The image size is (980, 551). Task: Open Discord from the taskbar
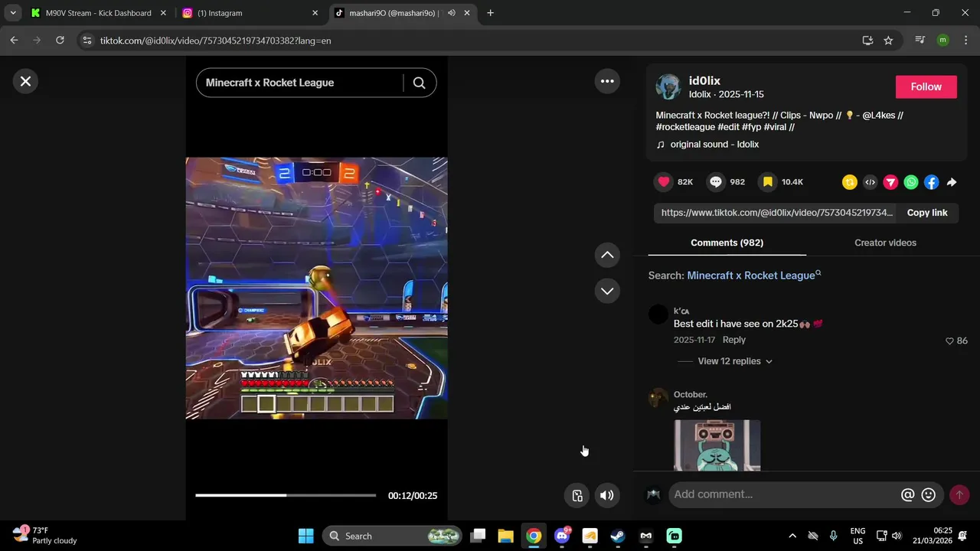(562, 536)
